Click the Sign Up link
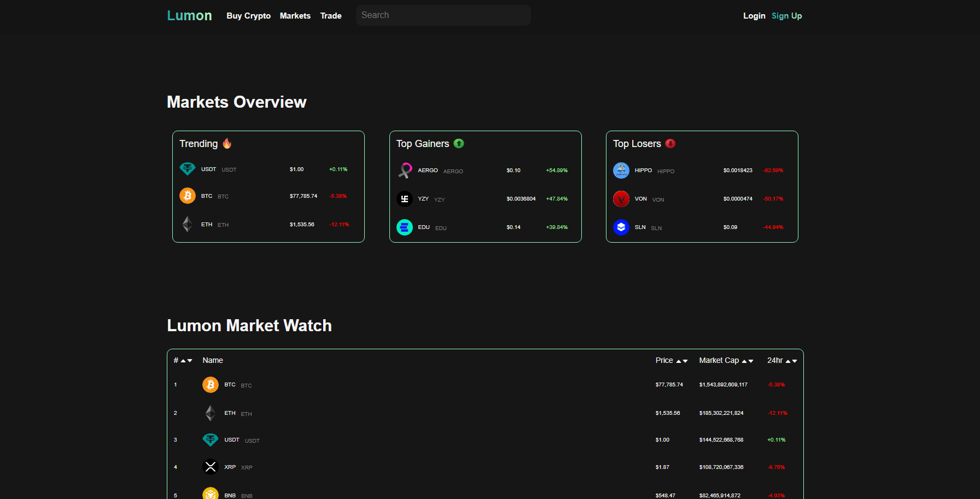This screenshot has height=499, width=980. point(786,16)
